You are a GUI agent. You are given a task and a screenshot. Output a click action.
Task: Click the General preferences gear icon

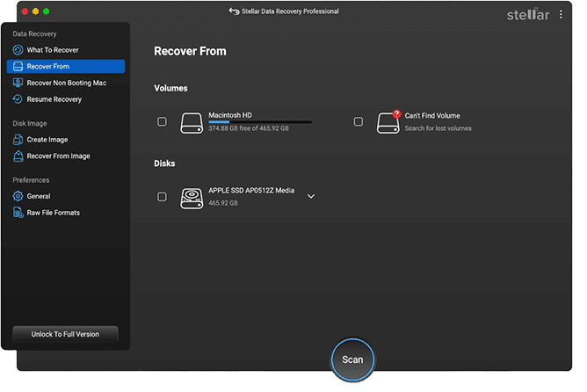[x=18, y=196]
